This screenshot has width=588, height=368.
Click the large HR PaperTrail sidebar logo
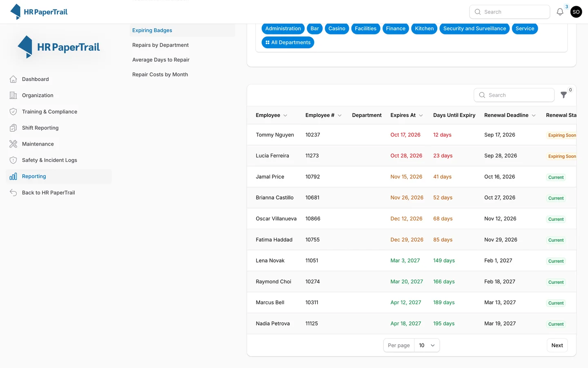click(x=59, y=47)
